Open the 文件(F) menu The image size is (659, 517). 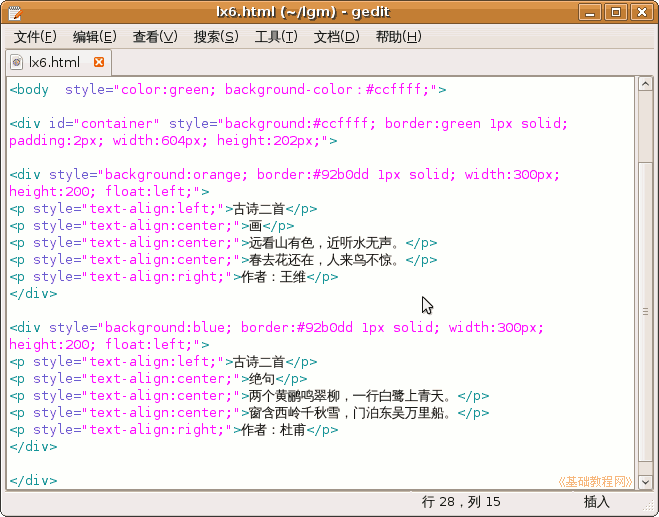tap(35, 37)
